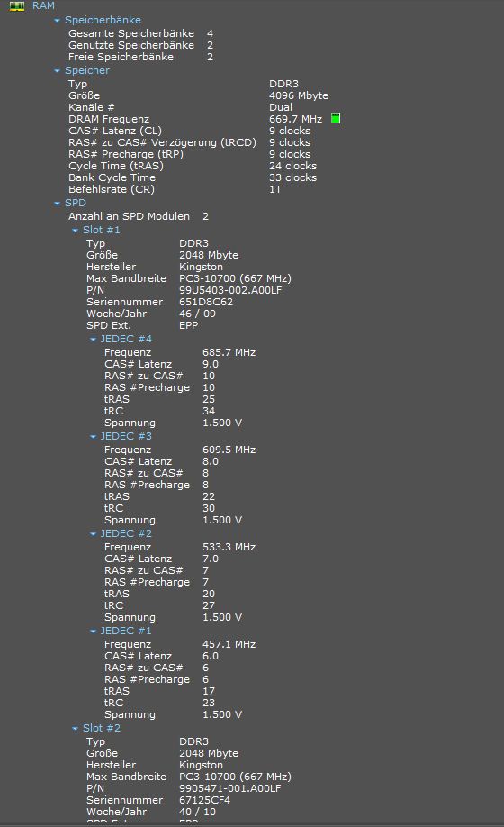Collapse JEDEC #2 timing table
Image resolution: width=504 pixels, height=827 pixels.
93,533
